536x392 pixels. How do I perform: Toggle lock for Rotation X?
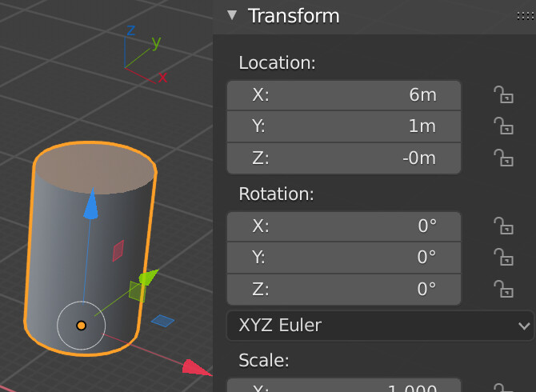tap(503, 226)
